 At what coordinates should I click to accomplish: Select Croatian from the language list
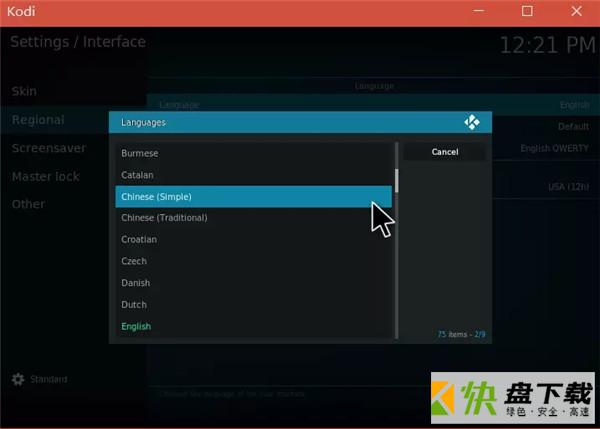tap(253, 240)
